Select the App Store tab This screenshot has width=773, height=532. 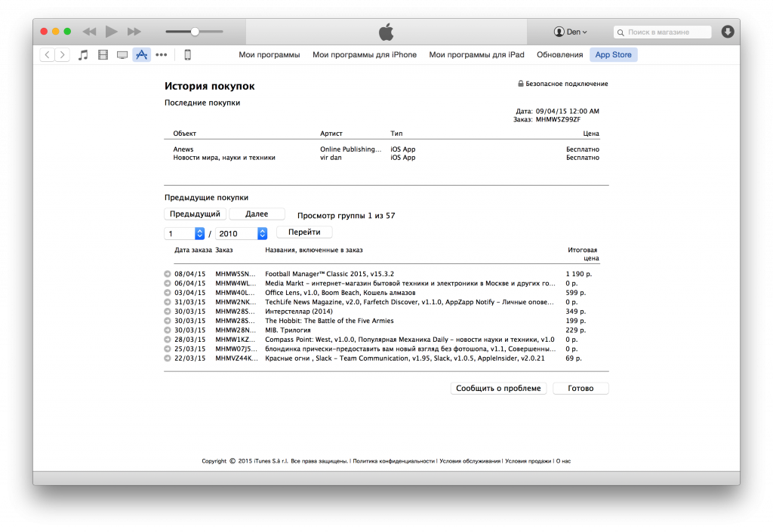pos(613,54)
